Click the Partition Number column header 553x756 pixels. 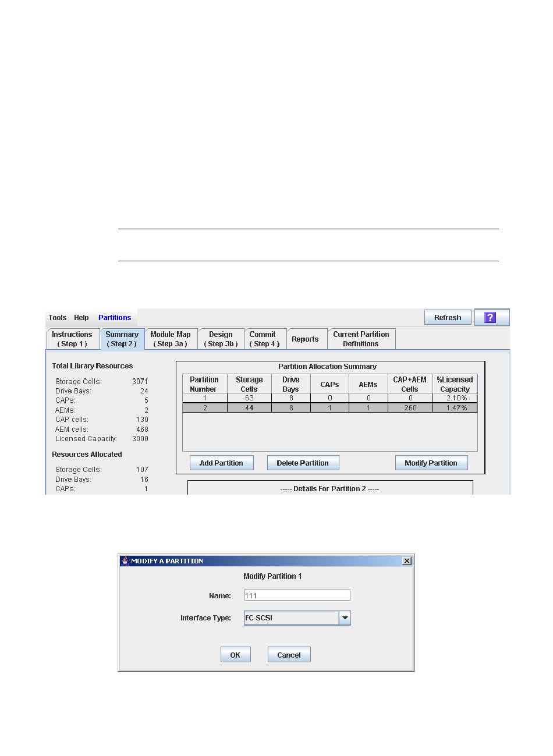click(x=204, y=384)
